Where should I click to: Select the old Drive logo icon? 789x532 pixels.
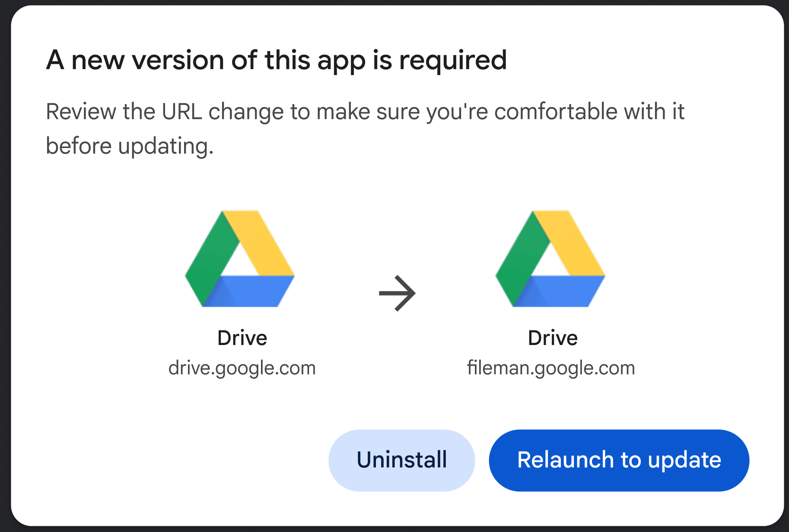(240, 259)
